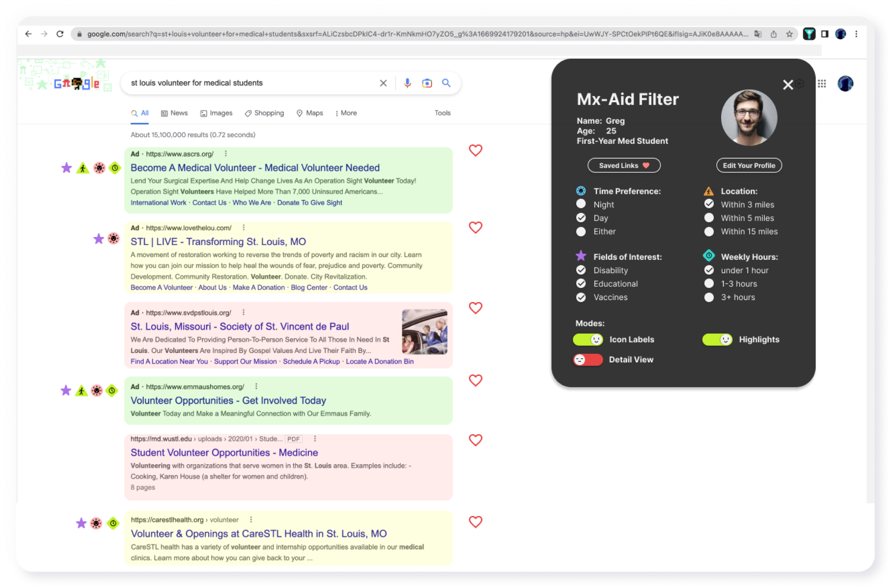Open the Google apps grid icon
891x588 pixels.
click(822, 83)
